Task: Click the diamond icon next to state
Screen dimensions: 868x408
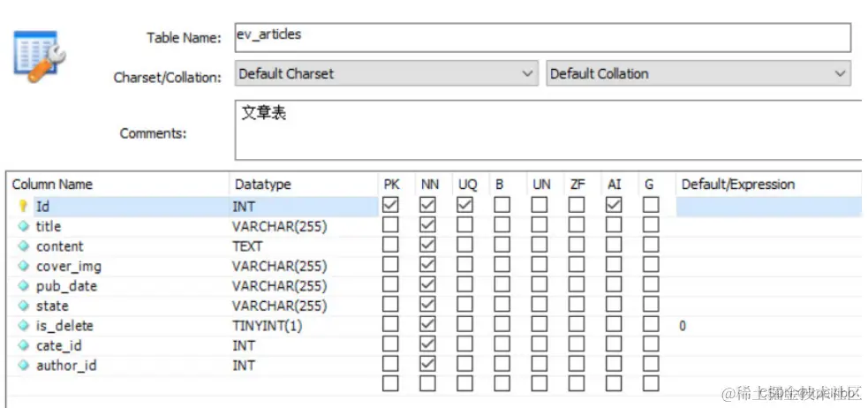Action: [23, 306]
